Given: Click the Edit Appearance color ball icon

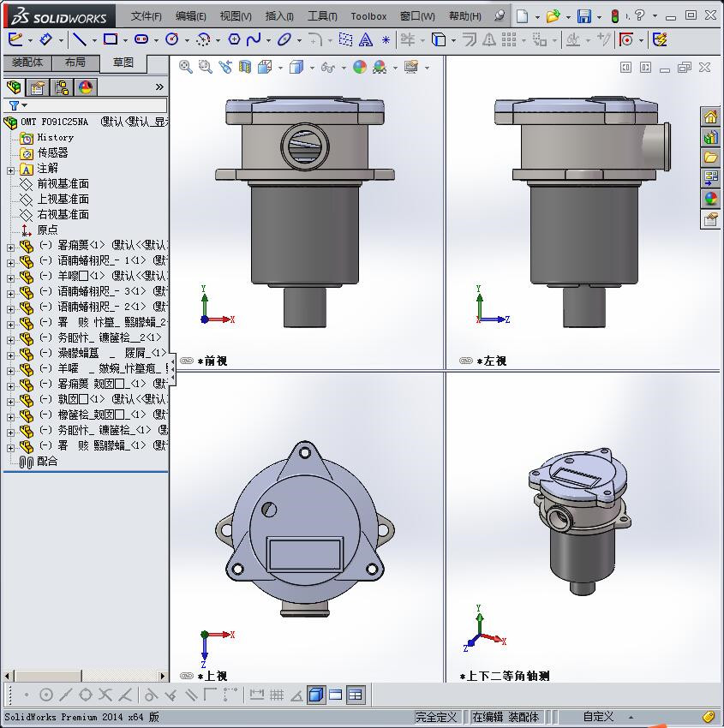Looking at the screenshot, I should 360,67.
